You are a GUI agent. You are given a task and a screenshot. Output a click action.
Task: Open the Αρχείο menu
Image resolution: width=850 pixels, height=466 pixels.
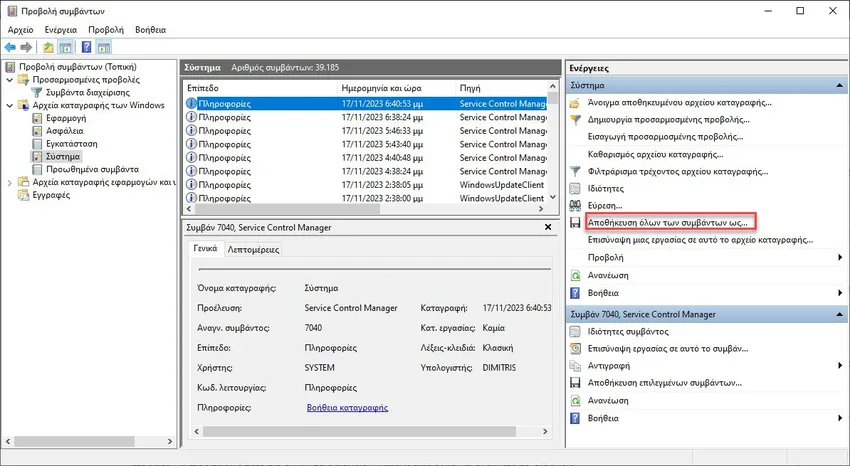(21, 30)
